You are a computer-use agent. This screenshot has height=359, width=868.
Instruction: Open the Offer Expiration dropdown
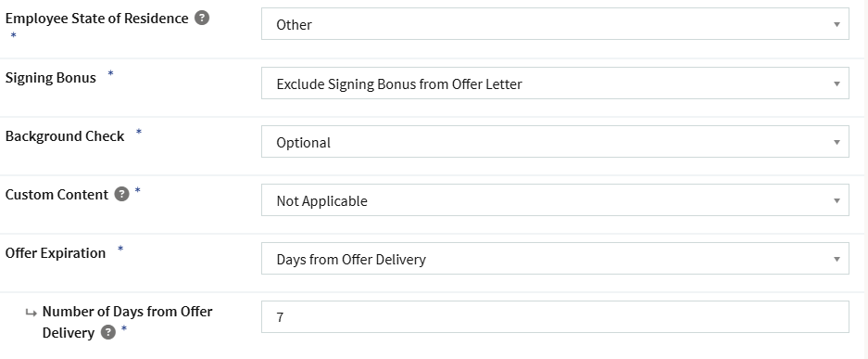pos(555,258)
